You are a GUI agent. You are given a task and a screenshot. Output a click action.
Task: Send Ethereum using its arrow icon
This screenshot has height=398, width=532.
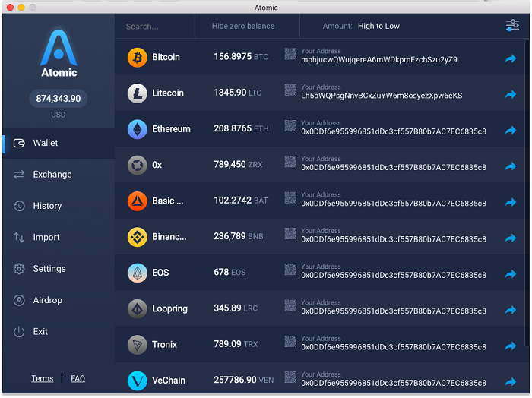[x=510, y=131]
